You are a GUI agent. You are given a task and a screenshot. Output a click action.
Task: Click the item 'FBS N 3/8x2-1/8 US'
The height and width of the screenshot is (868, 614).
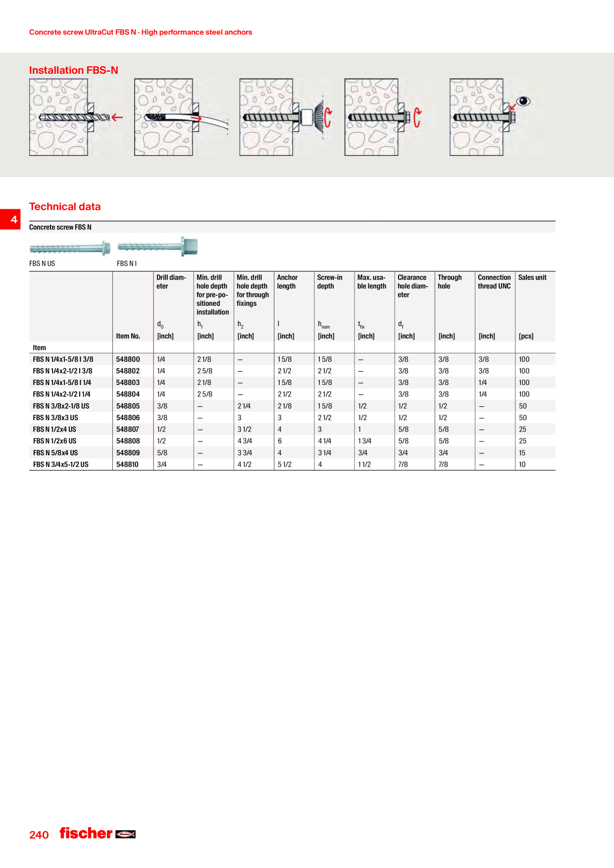pos(61,406)
